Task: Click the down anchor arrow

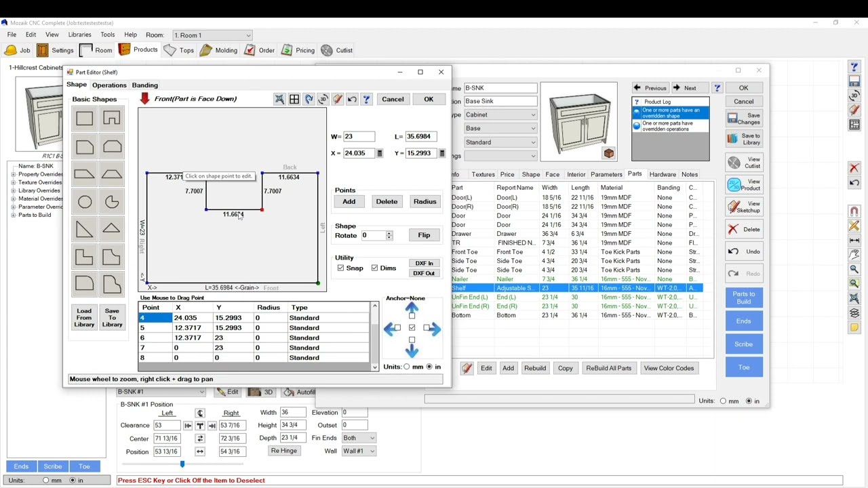Action: coord(412,350)
